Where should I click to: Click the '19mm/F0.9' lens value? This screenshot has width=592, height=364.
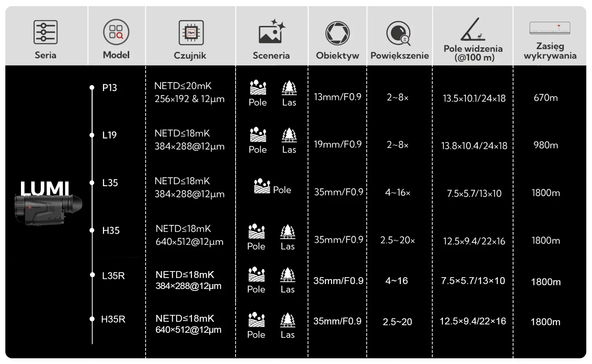337,144
